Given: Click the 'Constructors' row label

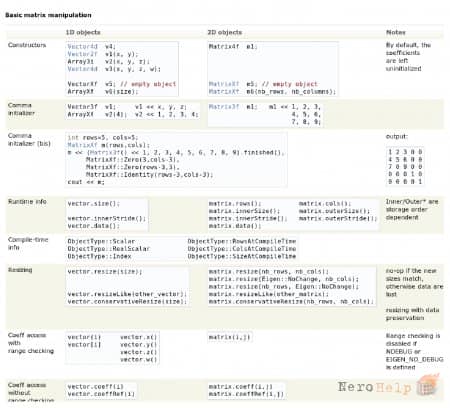Looking at the screenshot, I should (x=27, y=45).
